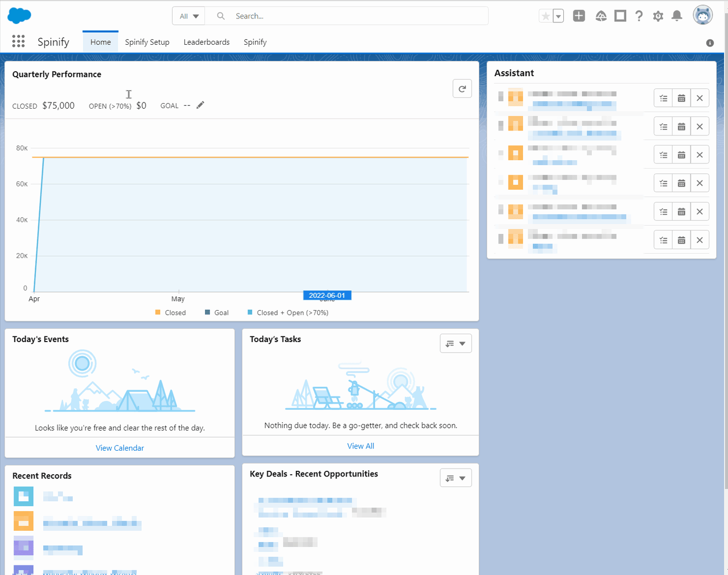The image size is (728, 575).
Task: Click the page info icon
Action: click(x=710, y=43)
